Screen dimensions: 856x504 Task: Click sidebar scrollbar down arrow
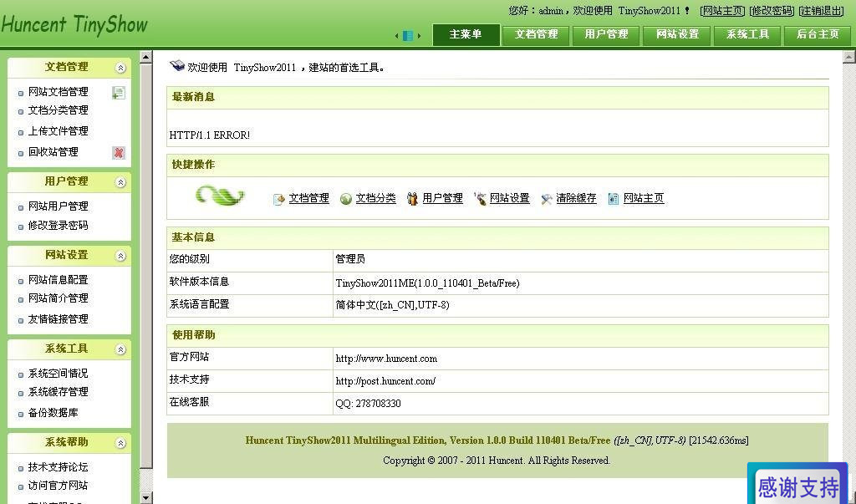pyautogui.click(x=145, y=498)
